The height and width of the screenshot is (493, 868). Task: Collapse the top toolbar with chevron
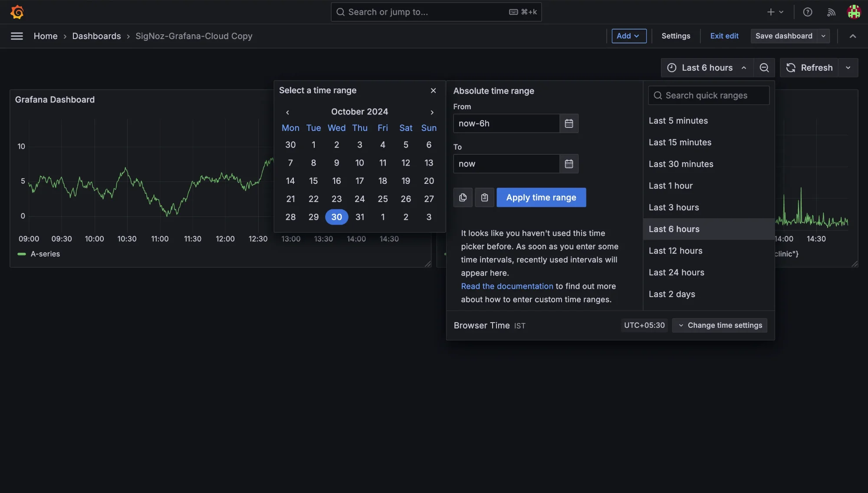(853, 36)
